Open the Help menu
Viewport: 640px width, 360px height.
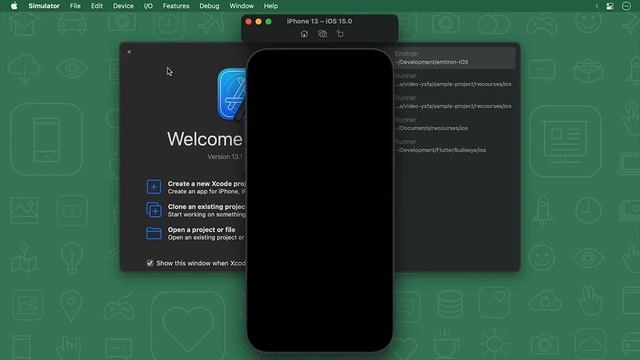click(x=271, y=6)
